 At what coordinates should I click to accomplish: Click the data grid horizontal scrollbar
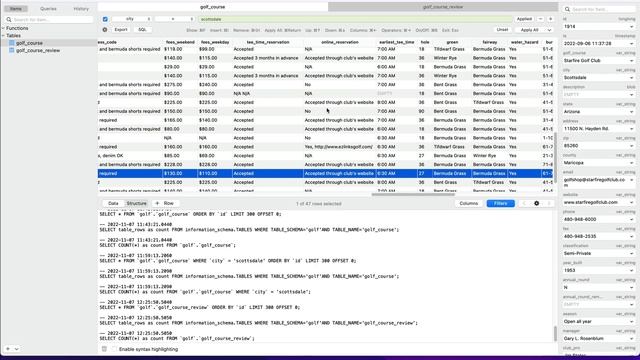pyautogui.click(x=413, y=195)
